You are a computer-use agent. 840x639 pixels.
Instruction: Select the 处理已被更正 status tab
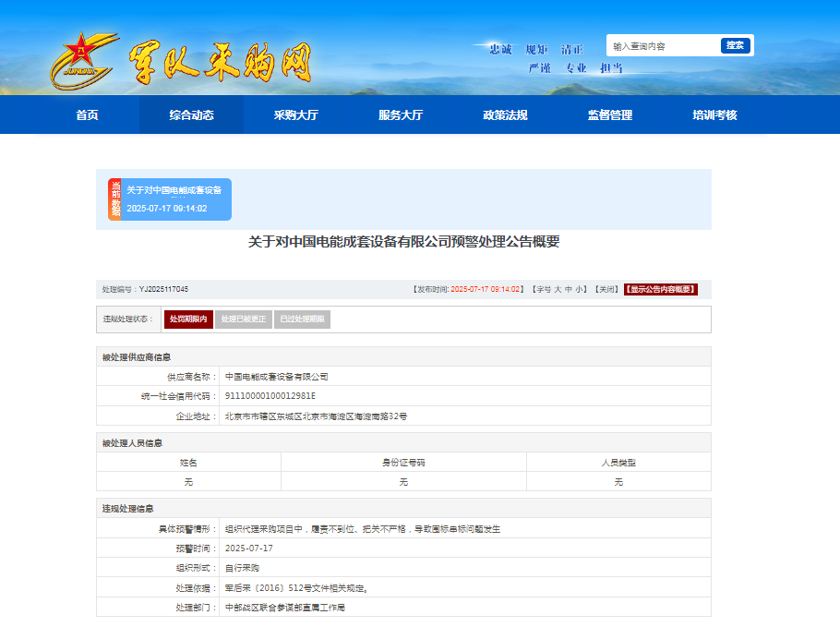tap(244, 319)
